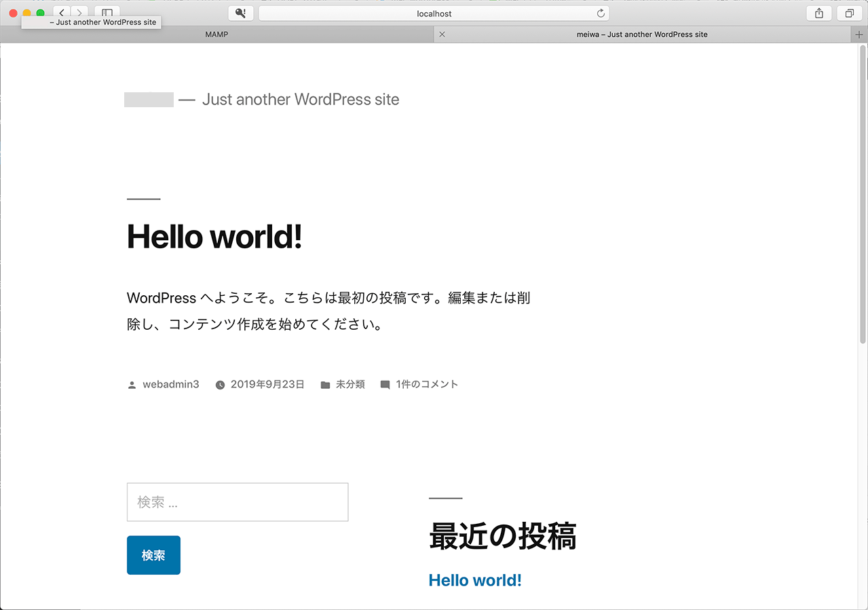
Task: Click the localhost address bar
Action: pos(434,14)
